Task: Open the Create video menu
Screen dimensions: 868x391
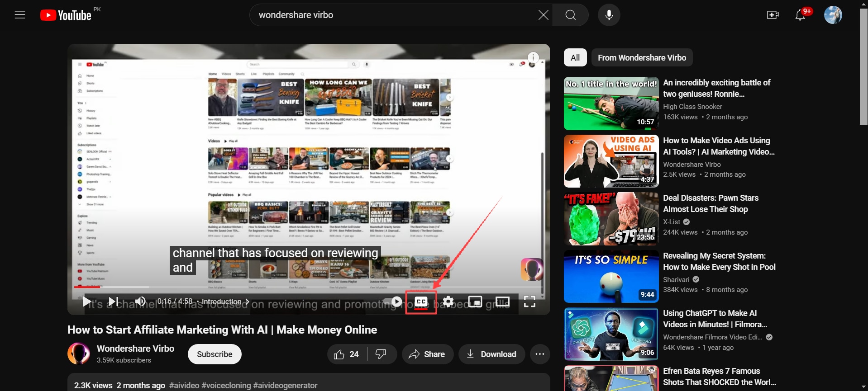Action: pos(773,15)
